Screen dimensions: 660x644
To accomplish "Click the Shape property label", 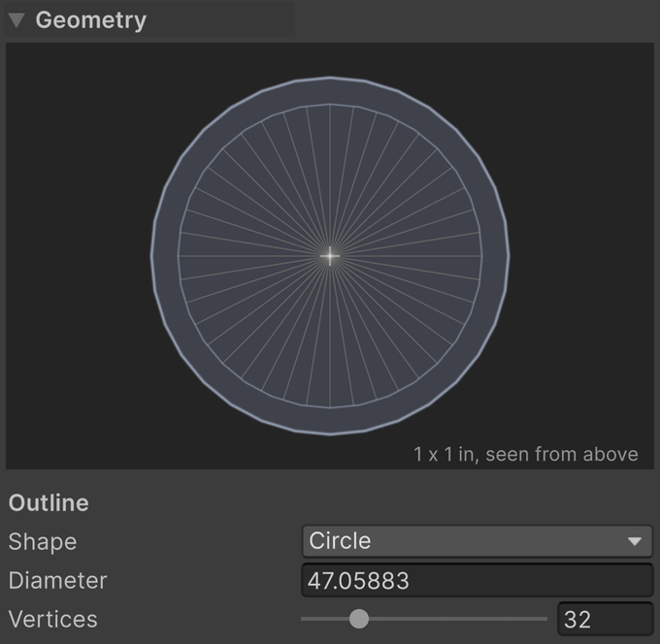I will [x=43, y=541].
